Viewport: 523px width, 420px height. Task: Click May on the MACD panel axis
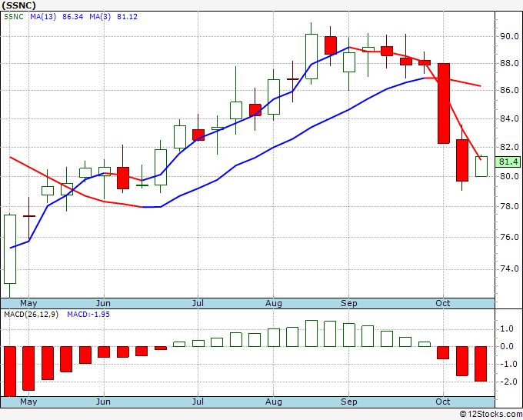pos(28,402)
